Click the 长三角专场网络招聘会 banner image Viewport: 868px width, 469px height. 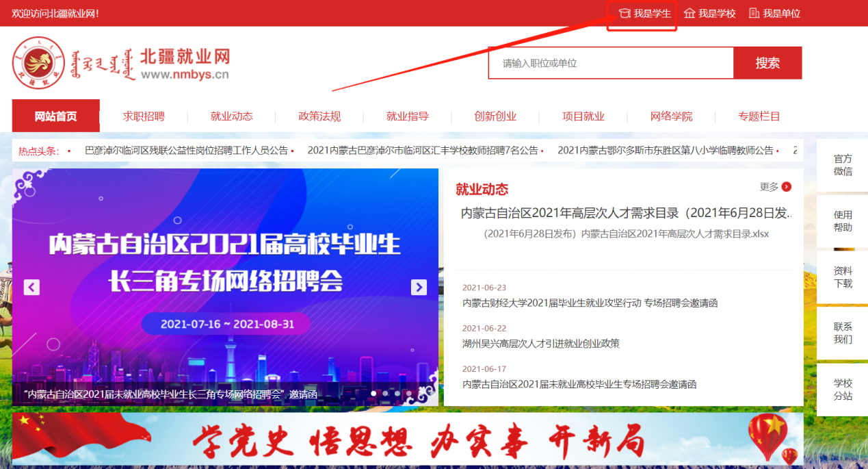click(225, 274)
